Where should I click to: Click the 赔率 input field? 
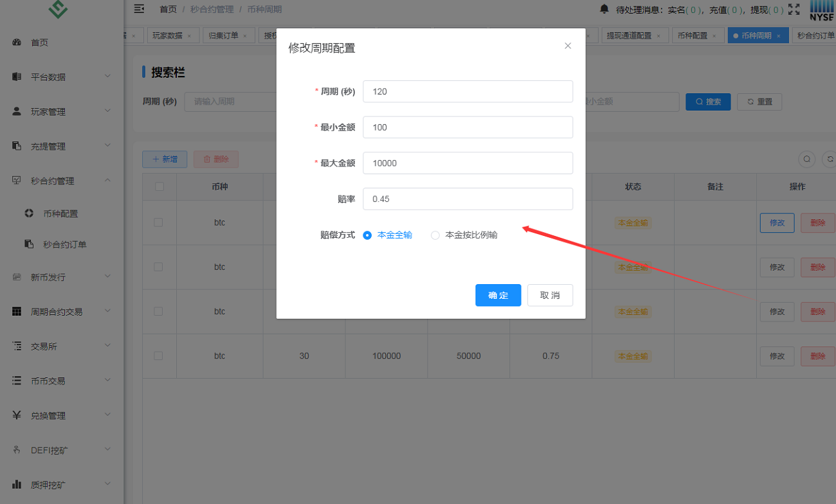click(x=468, y=199)
